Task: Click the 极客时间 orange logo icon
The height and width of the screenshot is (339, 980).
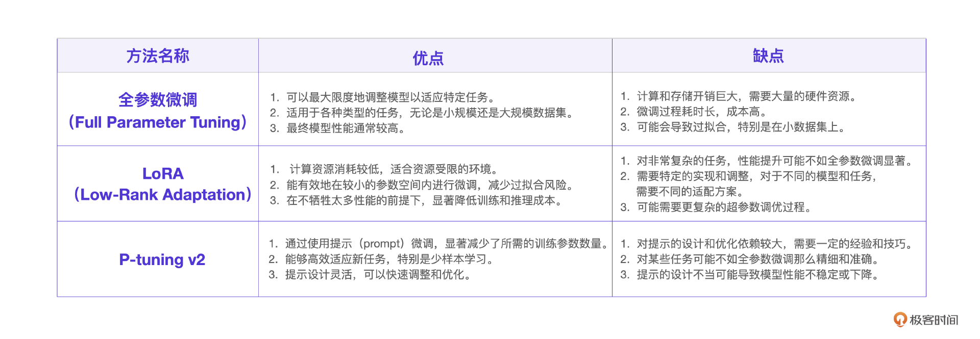Action: 900,320
